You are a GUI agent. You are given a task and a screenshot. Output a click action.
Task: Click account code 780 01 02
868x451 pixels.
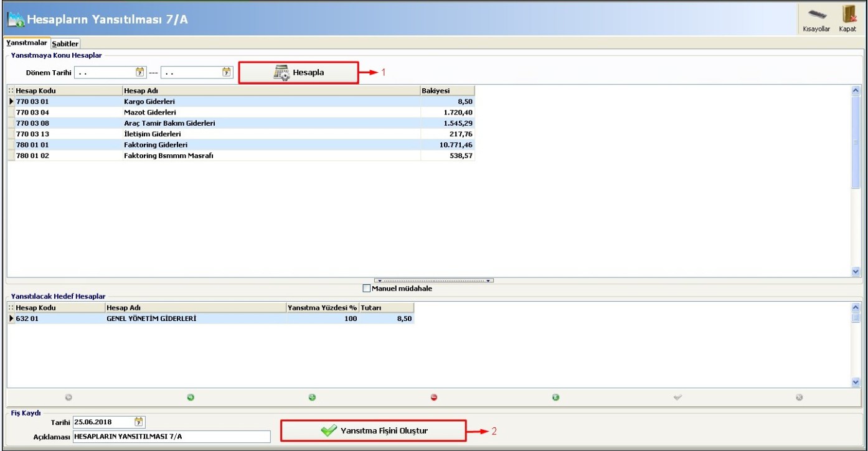pos(32,156)
